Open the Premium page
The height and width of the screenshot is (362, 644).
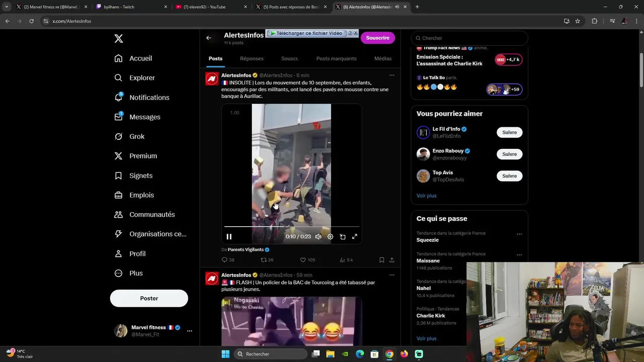[136, 156]
